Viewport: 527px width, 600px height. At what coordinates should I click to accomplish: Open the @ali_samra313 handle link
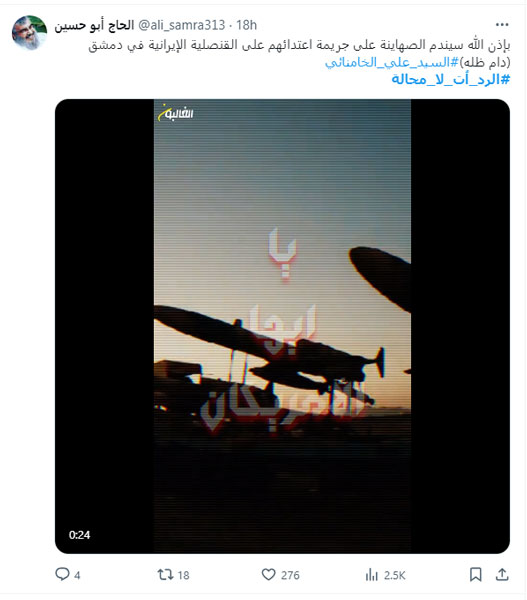pyautogui.click(x=181, y=25)
